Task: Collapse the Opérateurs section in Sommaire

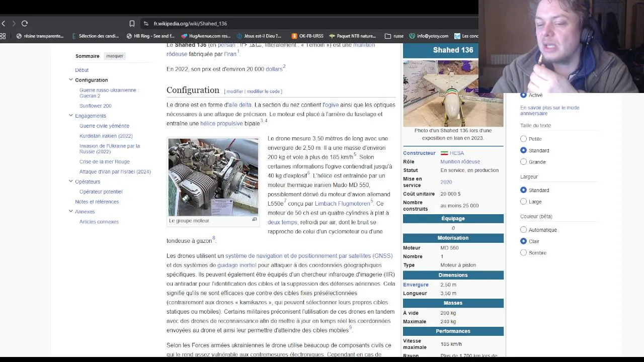Action: click(x=71, y=182)
